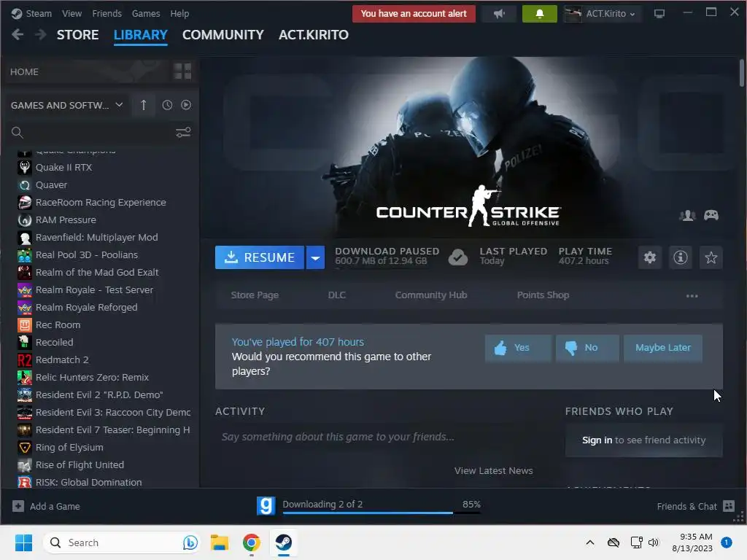Image resolution: width=747 pixels, height=560 pixels.
Task: Click the main page vertical scrollbar
Action: [742, 73]
